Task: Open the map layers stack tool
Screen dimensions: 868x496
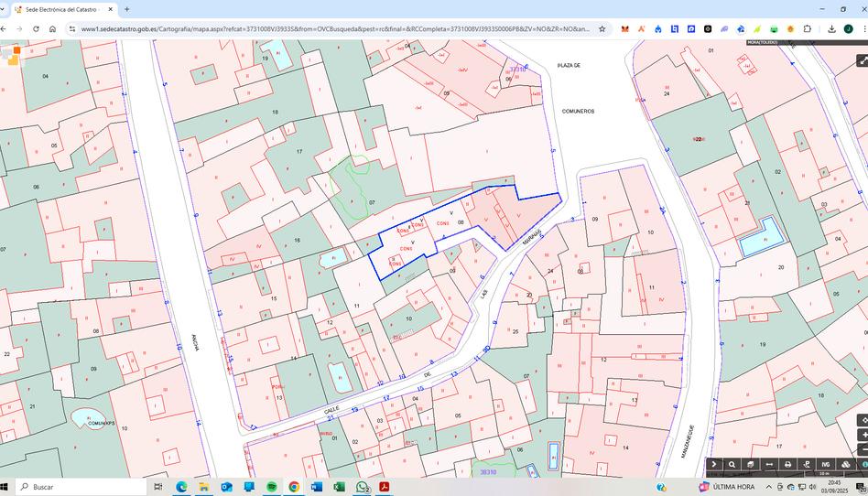Action: coord(750,465)
